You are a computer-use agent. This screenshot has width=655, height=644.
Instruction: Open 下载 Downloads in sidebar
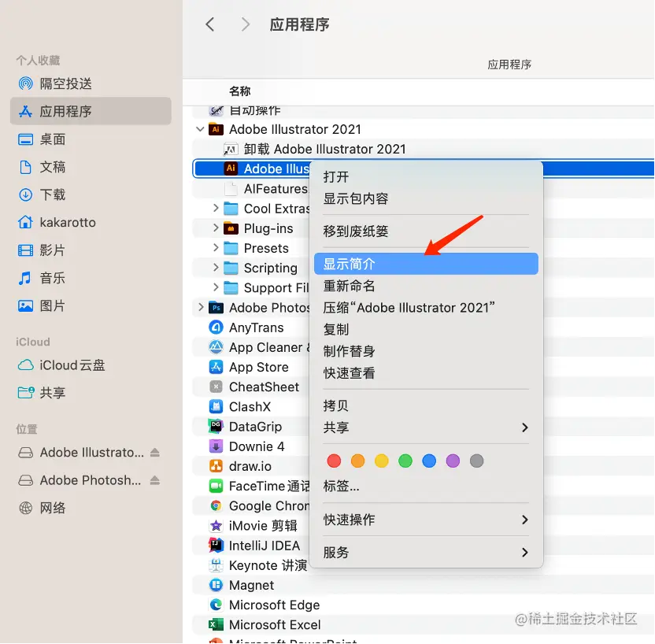pyautogui.click(x=91, y=194)
